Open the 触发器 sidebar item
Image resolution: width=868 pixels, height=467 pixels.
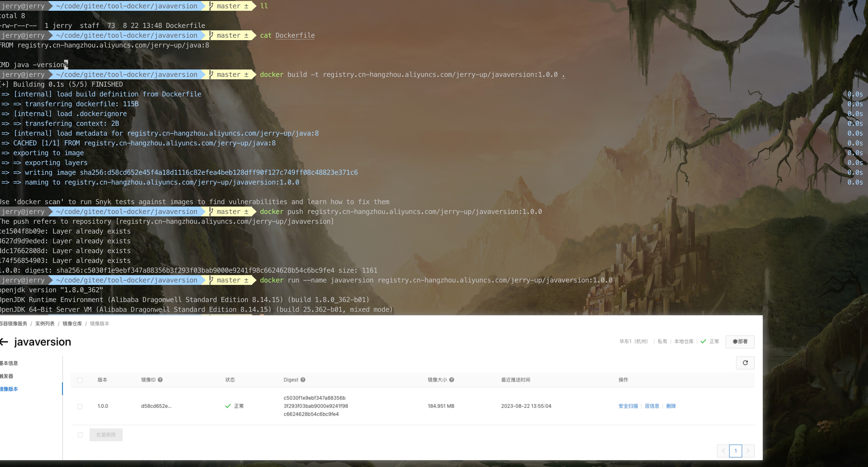(7, 376)
